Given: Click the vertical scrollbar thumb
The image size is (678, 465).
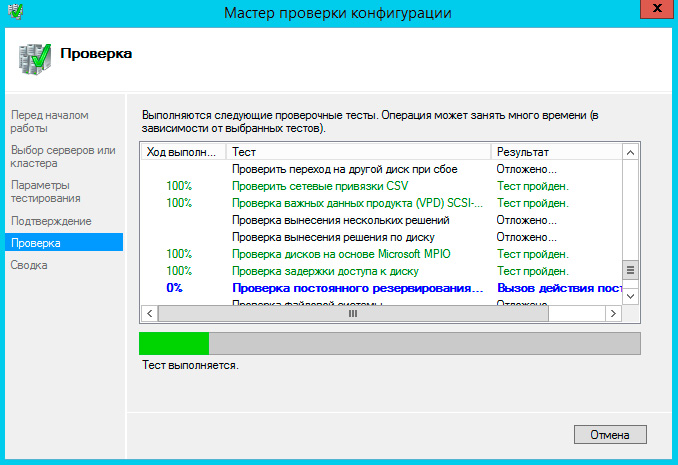Looking at the screenshot, I should tap(630, 270).
